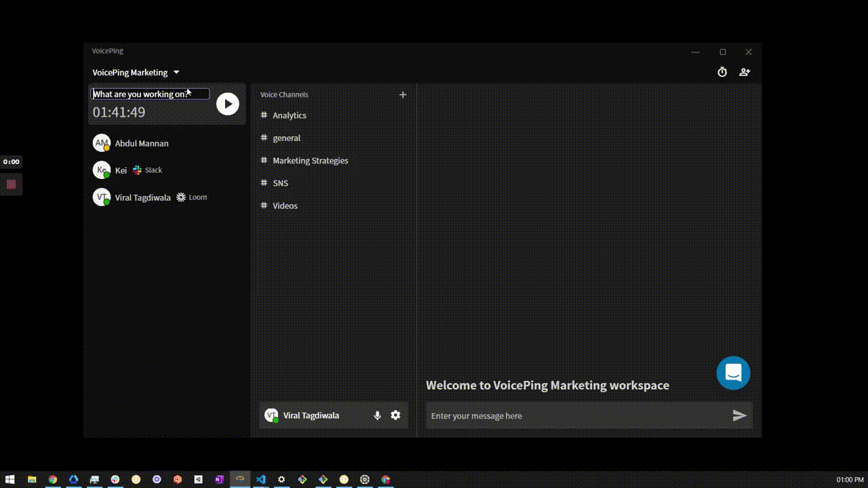This screenshot has height=488, width=868.
Task: Click Kei's avatar with green status dot
Action: tap(101, 170)
